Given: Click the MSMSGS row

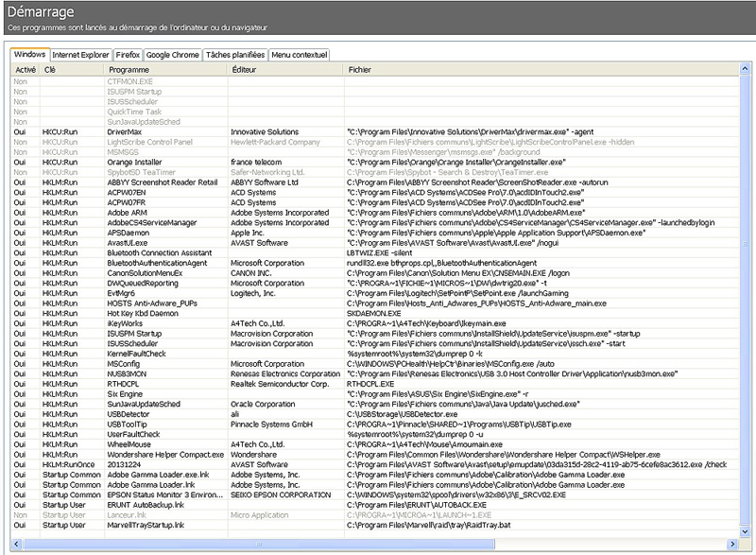Looking at the screenshot, I should (x=375, y=152).
